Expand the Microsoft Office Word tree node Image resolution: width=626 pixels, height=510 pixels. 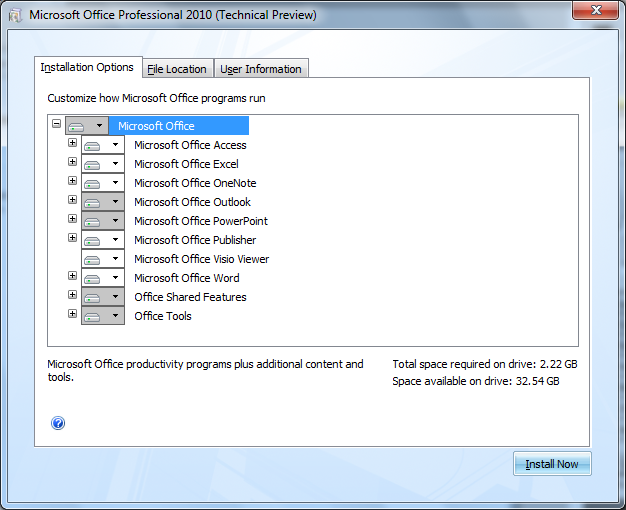click(72, 276)
